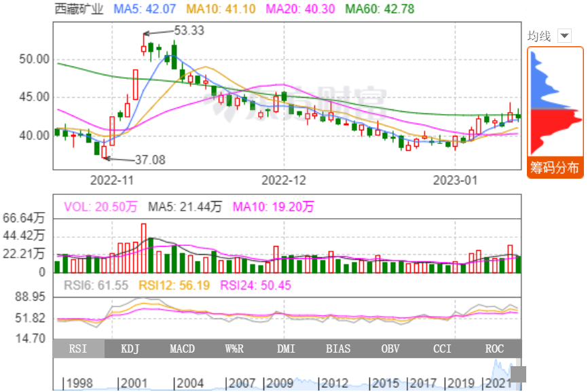Click the chip distribution histogram thumbnail
588x392 pixels.
[555, 102]
